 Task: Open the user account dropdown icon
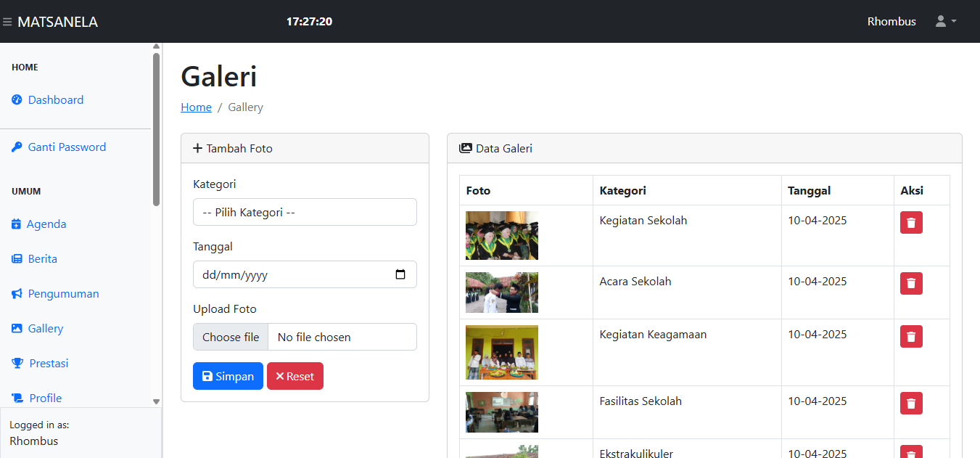[x=946, y=22]
